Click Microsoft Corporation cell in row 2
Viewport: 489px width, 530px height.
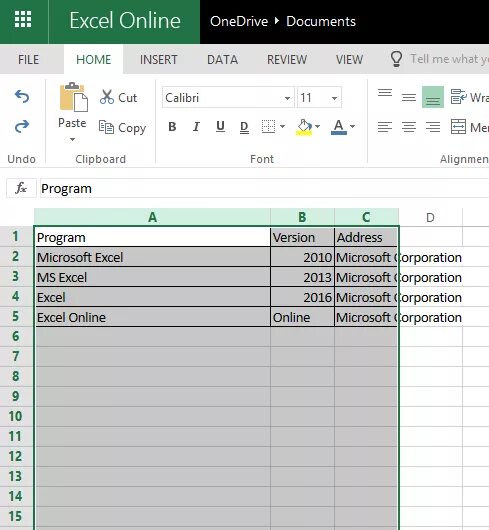(x=366, y=257)
